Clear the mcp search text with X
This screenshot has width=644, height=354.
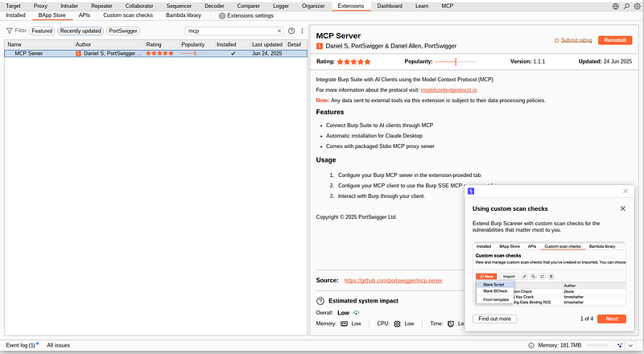coord(279,31)
